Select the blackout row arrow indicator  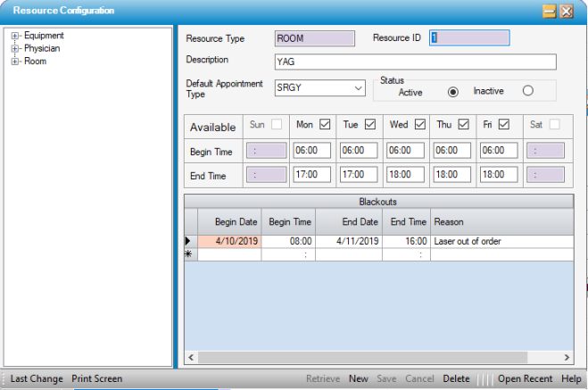click(x=188, y=241)
